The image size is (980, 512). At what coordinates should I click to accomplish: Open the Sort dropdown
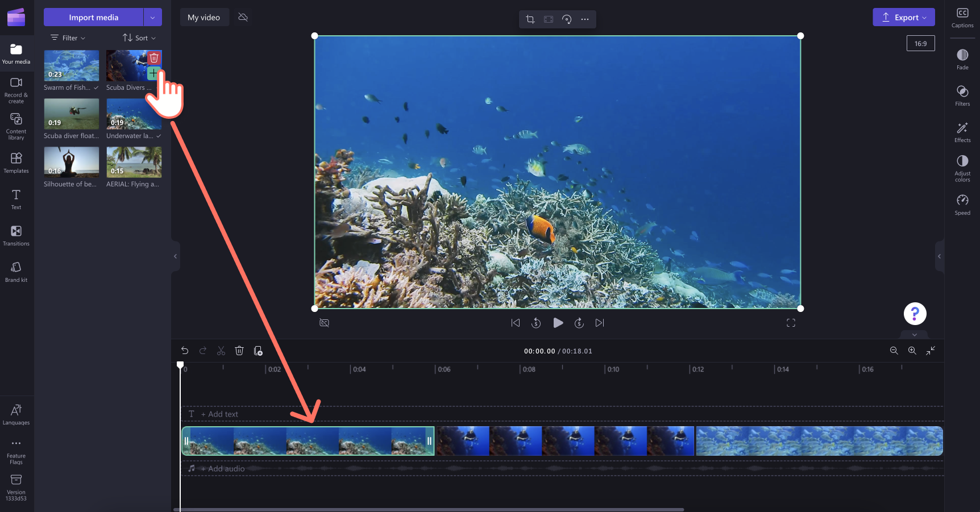[139, 38]
